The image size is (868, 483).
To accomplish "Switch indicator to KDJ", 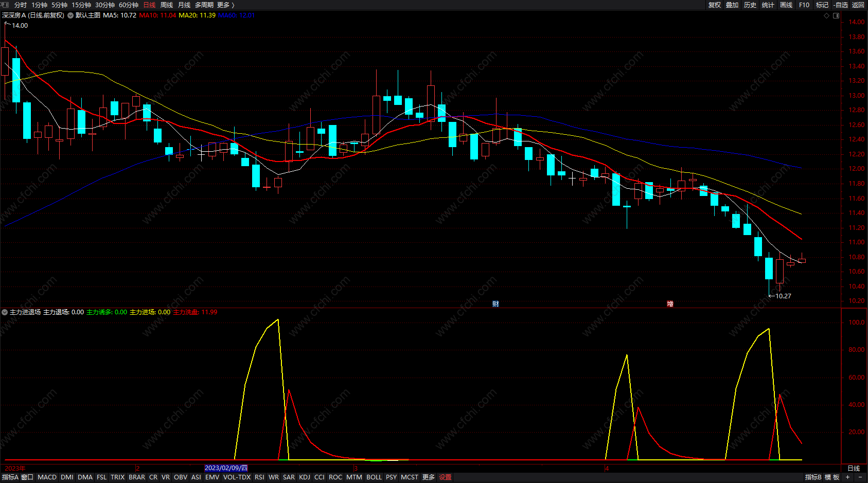I will 305,477.
